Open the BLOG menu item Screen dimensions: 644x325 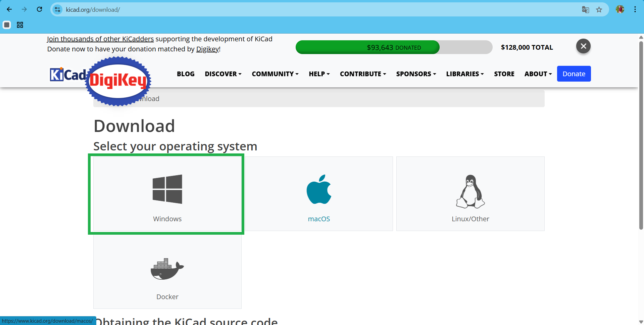coord(186,74)
